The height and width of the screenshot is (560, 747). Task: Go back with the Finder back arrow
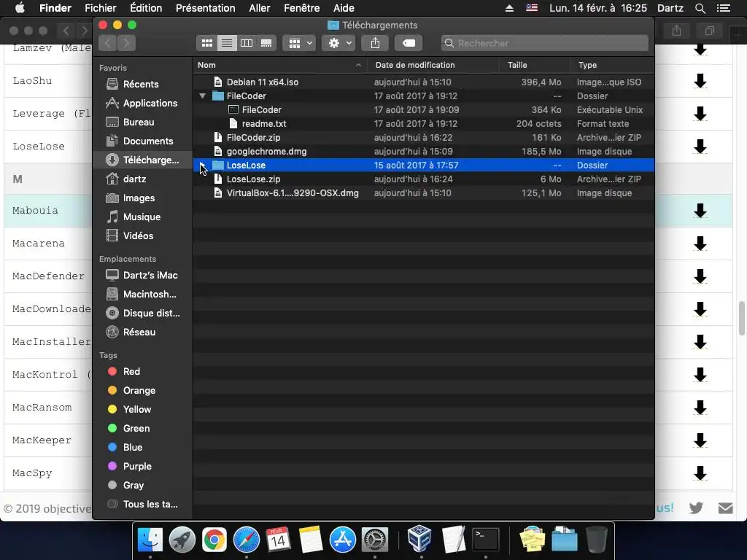[108, 43]
